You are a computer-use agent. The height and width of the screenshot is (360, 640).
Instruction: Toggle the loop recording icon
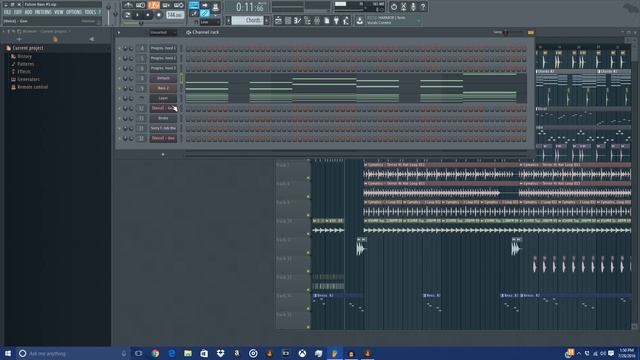(179, 5)
